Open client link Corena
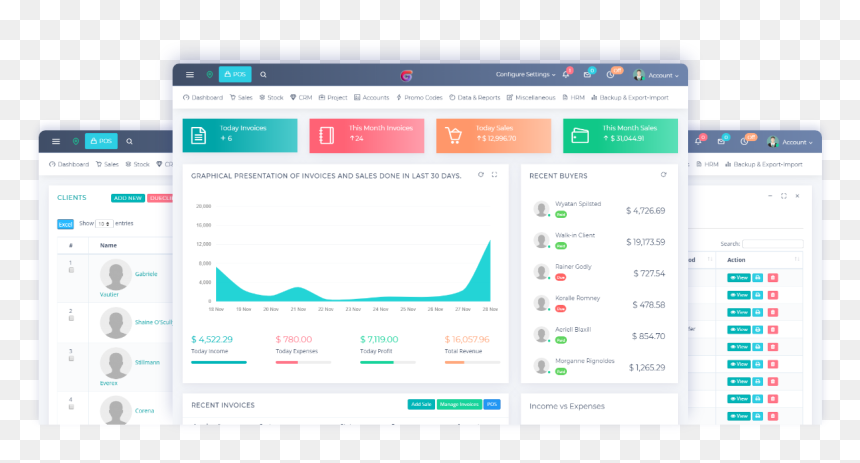This screenshot has width=860, height=463. pos(144,411)
